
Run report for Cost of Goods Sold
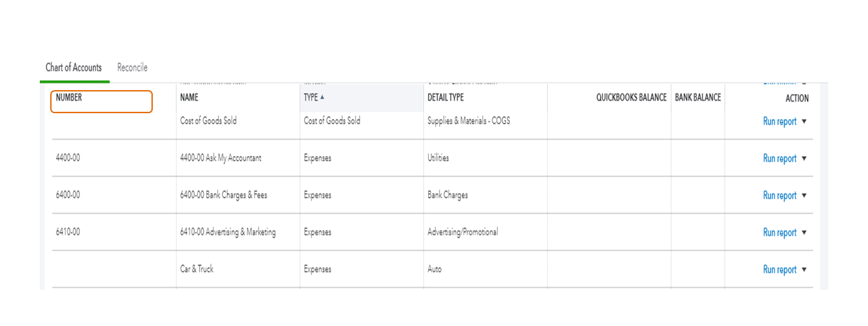coord(779,121)
